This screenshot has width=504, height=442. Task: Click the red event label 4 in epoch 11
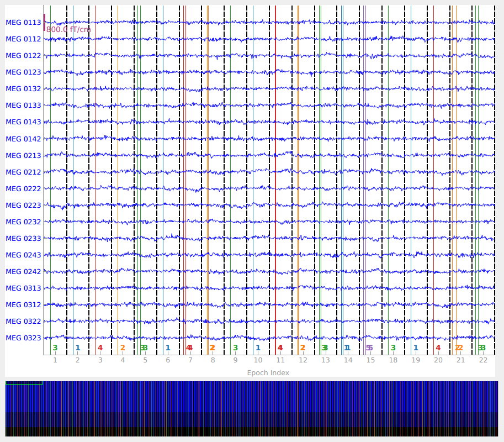point(280,348)
